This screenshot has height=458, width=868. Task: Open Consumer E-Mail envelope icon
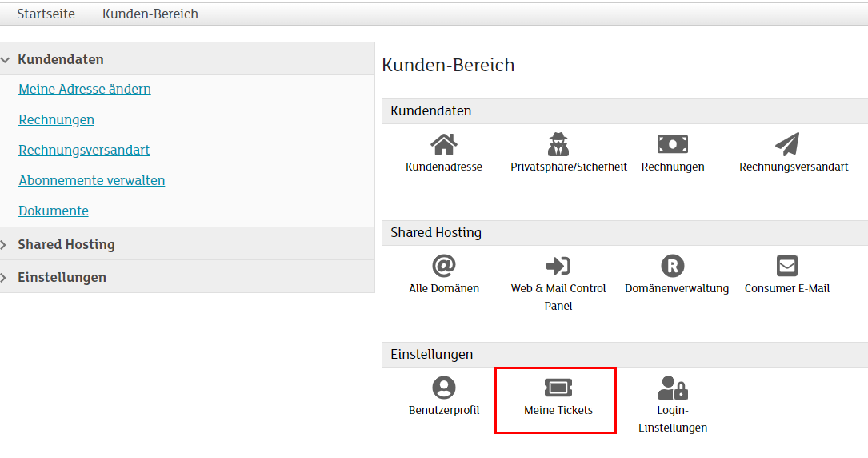point(787,266)
